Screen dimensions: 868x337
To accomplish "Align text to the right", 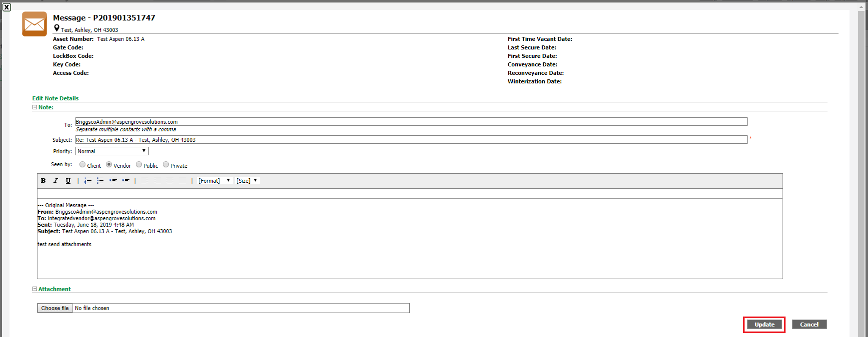I will 157,181.
